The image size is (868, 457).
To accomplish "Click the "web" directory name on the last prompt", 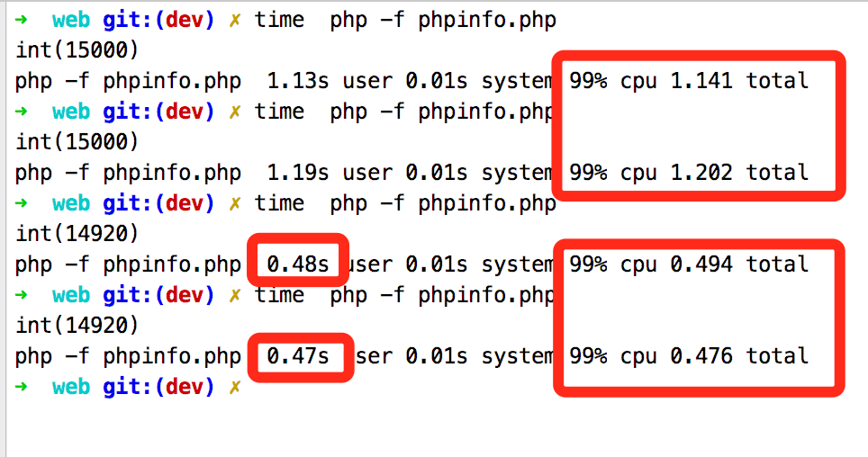I will click(71, 387).
